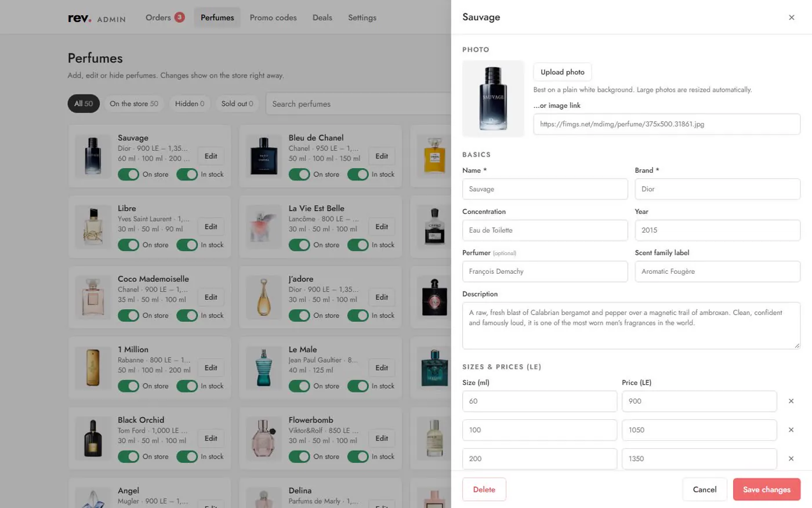Toggle In stock for Sauvage card
Image resolution: width=812 pixels, height=508 pixels.
(x=187, y=175)
